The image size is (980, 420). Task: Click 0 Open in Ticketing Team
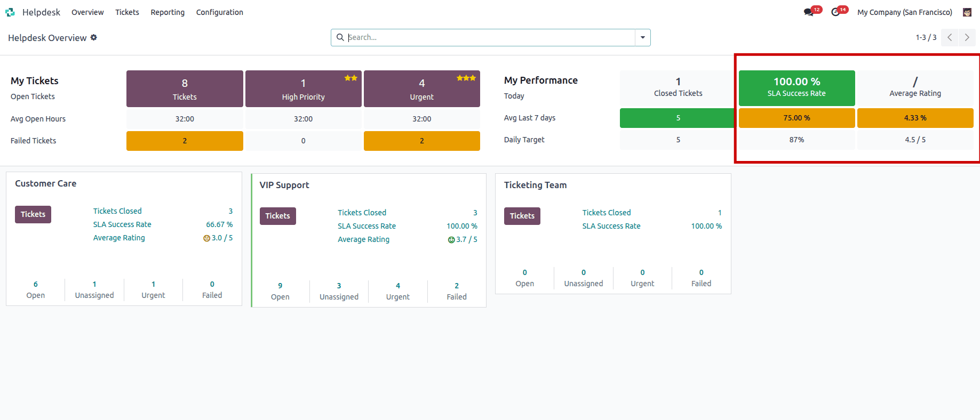tap(525, 278)
